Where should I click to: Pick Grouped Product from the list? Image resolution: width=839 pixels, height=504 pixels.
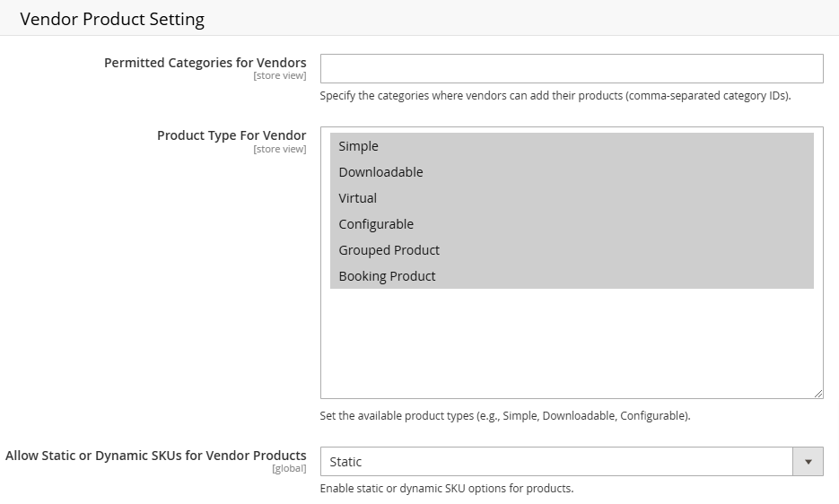tap(572, 250)
